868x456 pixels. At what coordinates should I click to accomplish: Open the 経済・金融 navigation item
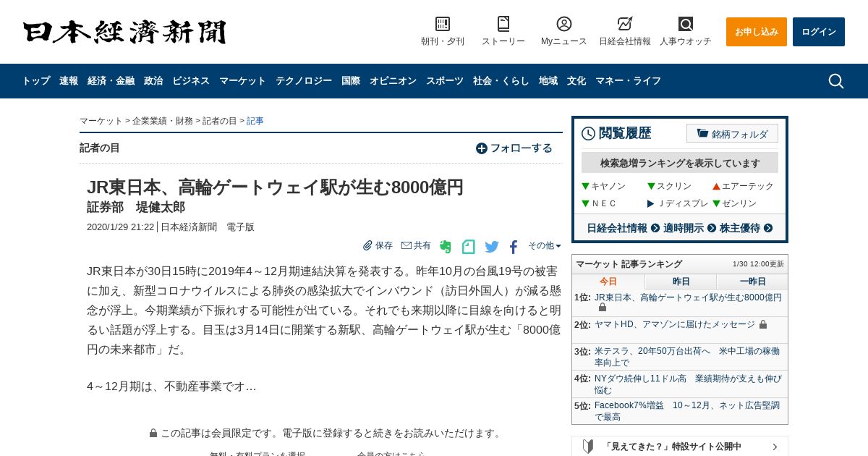click(111, 81)
